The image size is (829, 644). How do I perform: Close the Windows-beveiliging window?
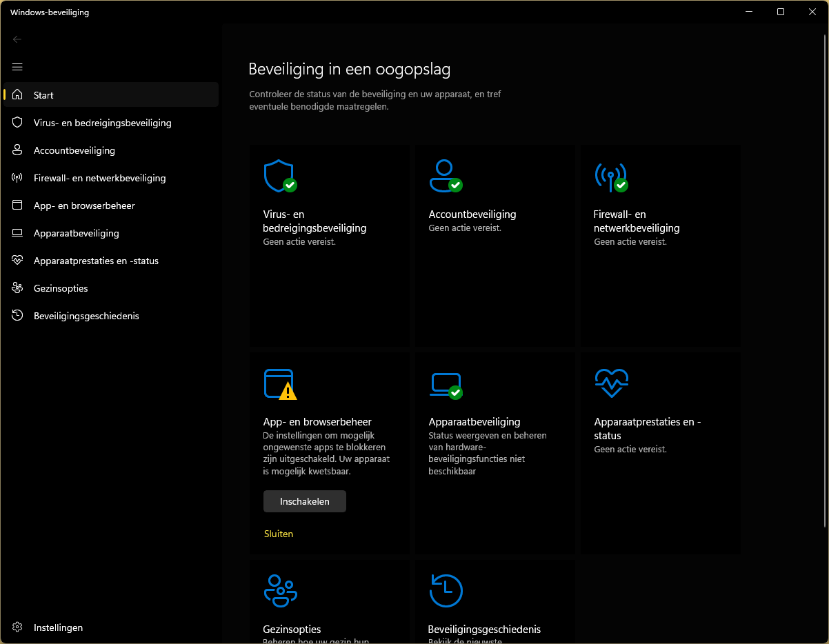812,12
